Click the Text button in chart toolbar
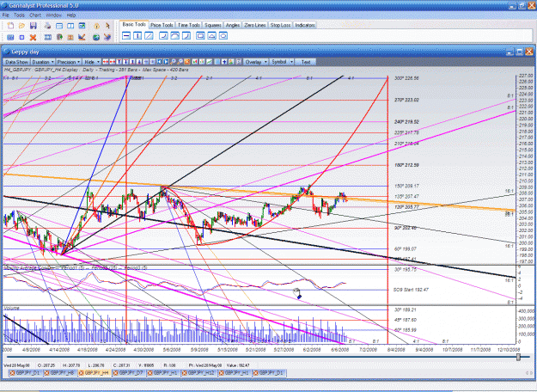 (x=306, y=62)
